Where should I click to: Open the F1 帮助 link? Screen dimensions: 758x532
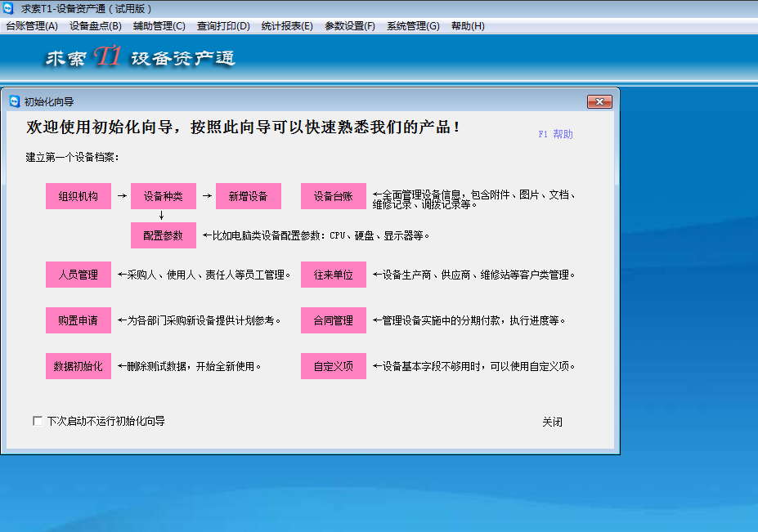click(x=555, y=134)
